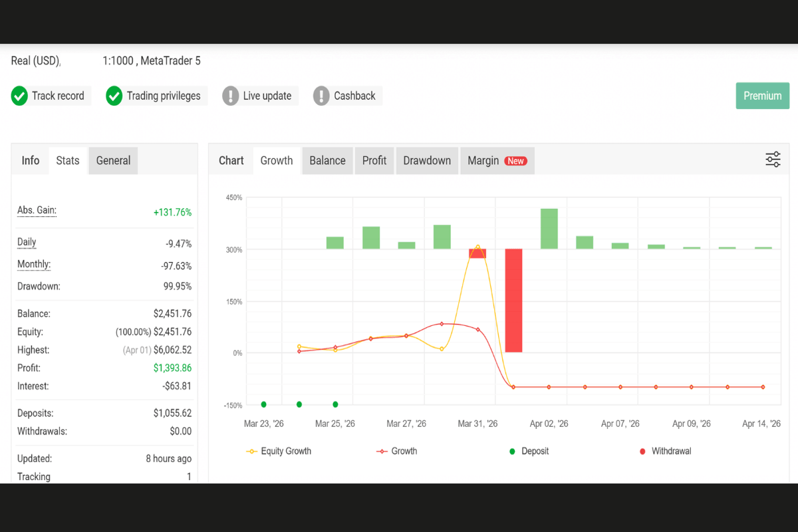Viewport: 798px width, 532px height.
Task: Select the Chart tab
Action: click(231, 160)
